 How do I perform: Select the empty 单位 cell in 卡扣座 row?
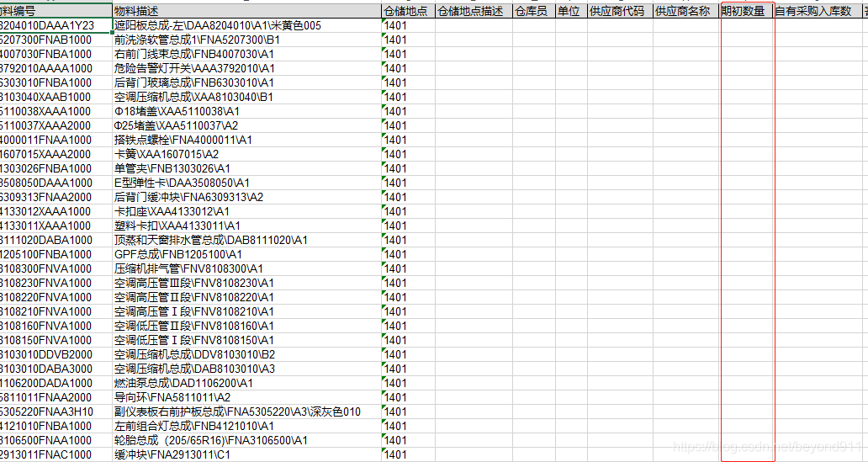pos(572,211)
